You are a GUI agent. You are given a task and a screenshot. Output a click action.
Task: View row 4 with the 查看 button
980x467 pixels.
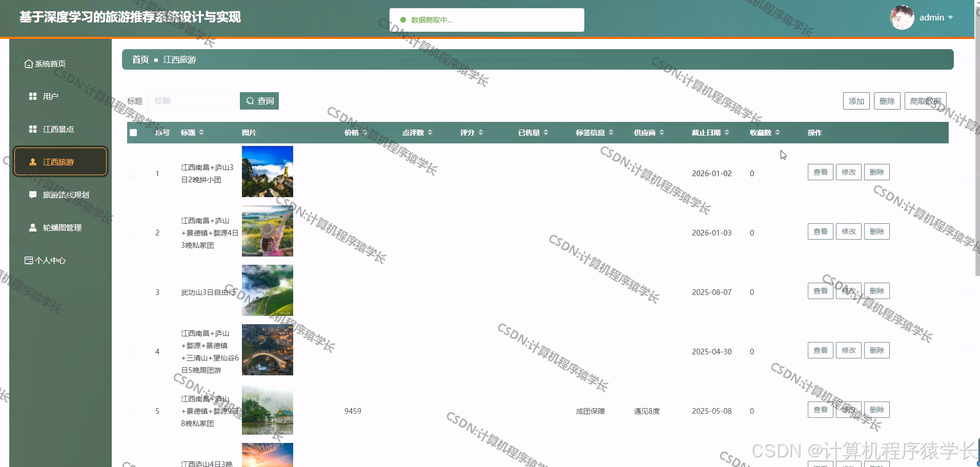click(x=820, y=350)
